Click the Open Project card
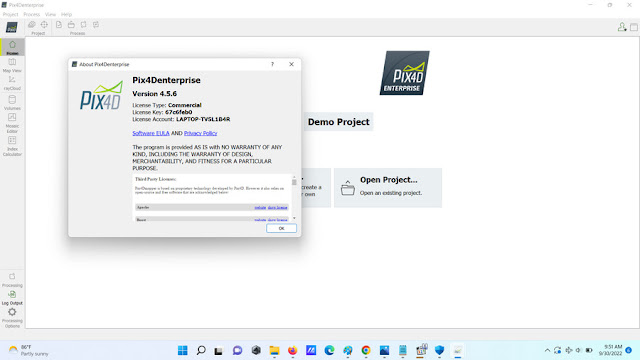640x360 pixels. (x=388, y=187)
